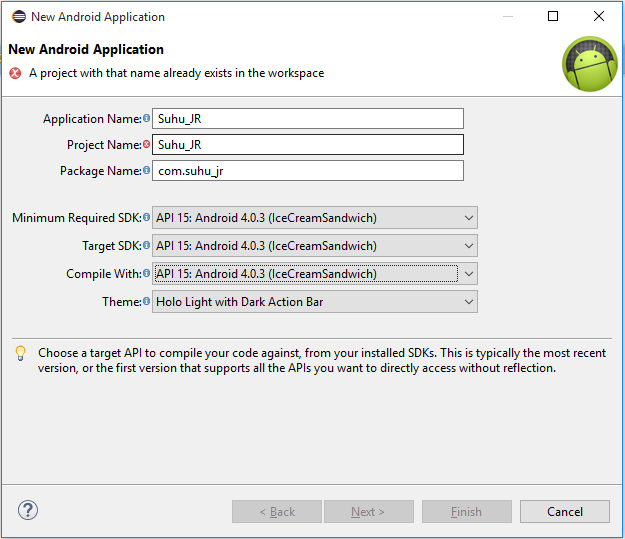This screenshot has width=625, height=539.
Task: Click into the Project Name field
Action: [308, 145]
